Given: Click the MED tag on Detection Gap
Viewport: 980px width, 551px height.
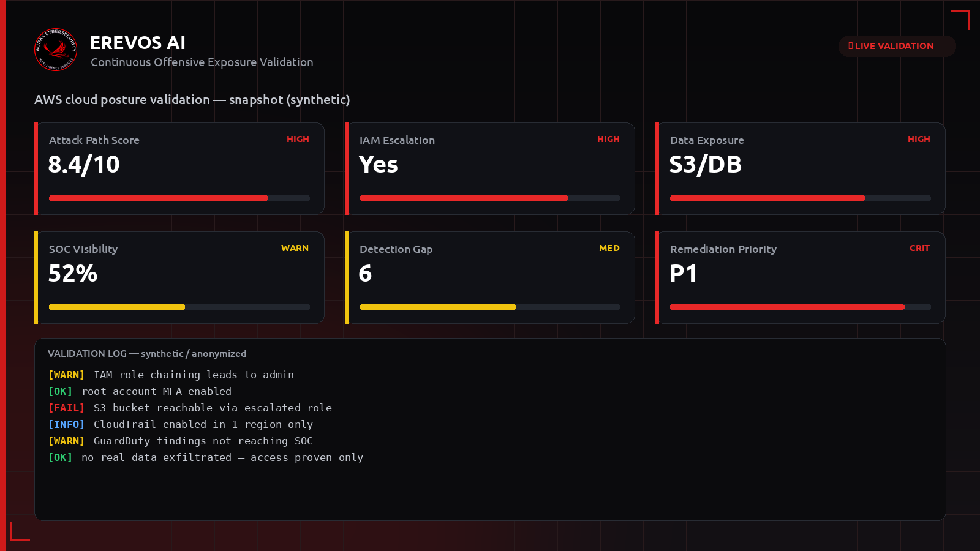Looking at the screenshot, I should [x=609, y=248].
